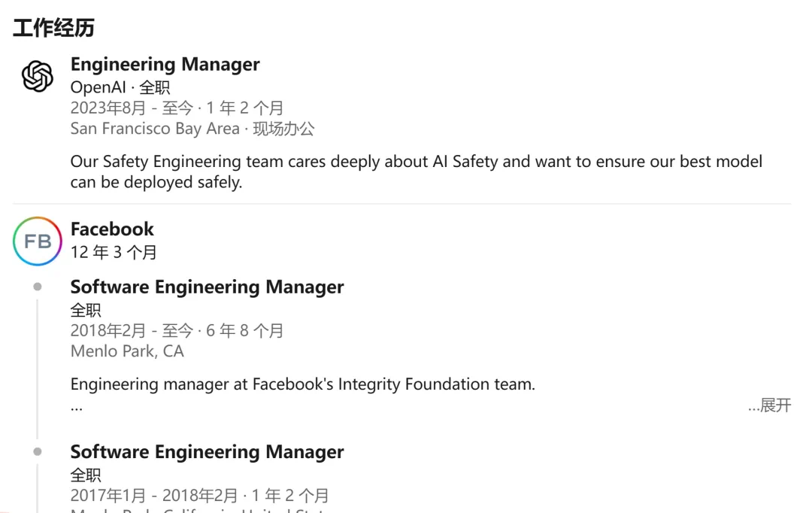Open Software Engineering Manager role starting 2018年2月
This screenshot has height=513, width=812.
click(x=207, y=287)
